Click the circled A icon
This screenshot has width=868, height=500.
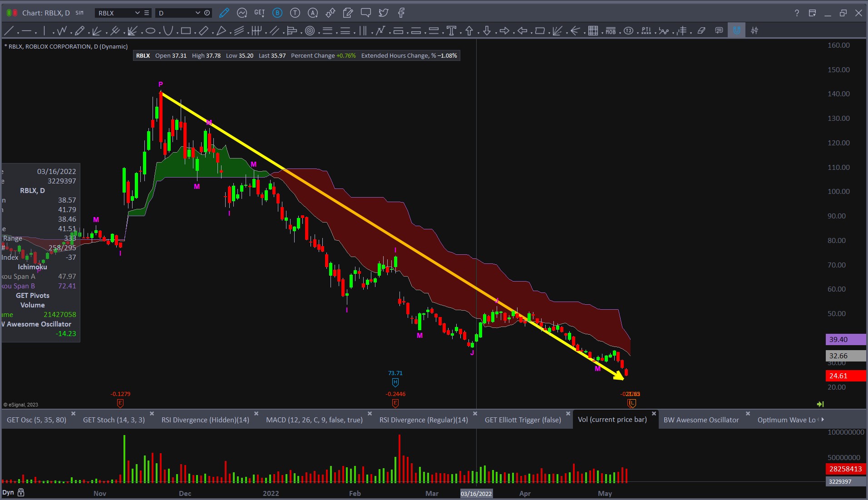[313, 13]
